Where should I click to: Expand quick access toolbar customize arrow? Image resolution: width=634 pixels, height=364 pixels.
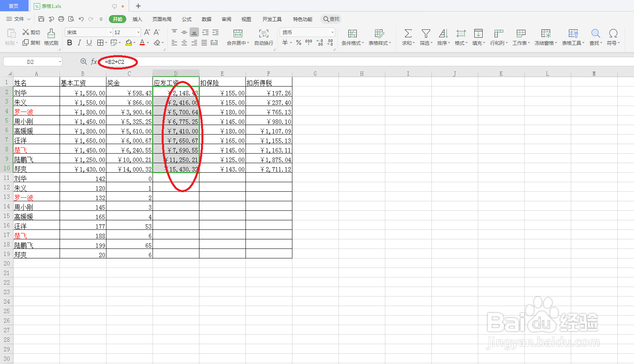coord(101,19)
